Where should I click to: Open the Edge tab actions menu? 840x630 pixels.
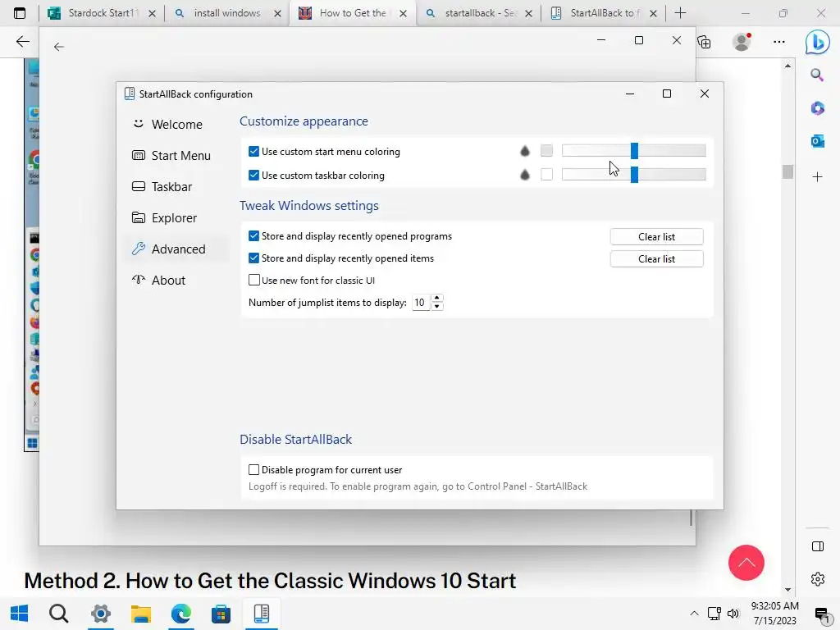(20, 13)
